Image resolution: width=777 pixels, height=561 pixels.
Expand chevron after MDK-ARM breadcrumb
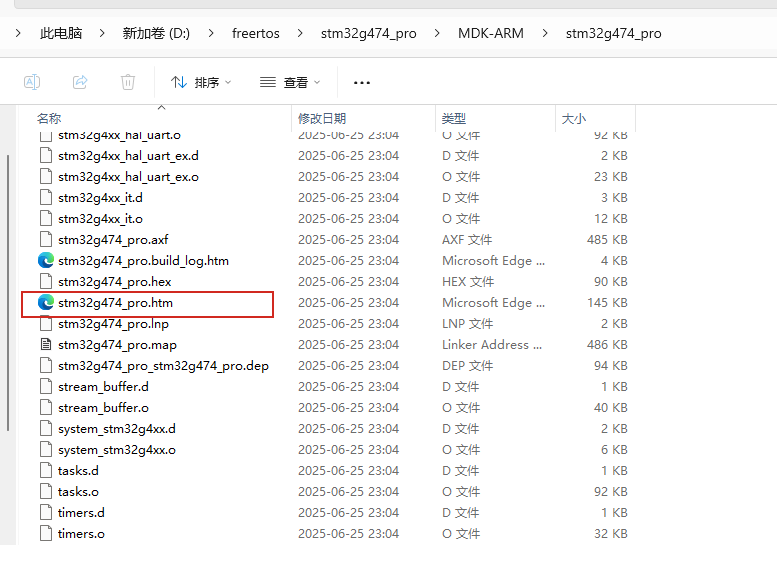(545, 33)
